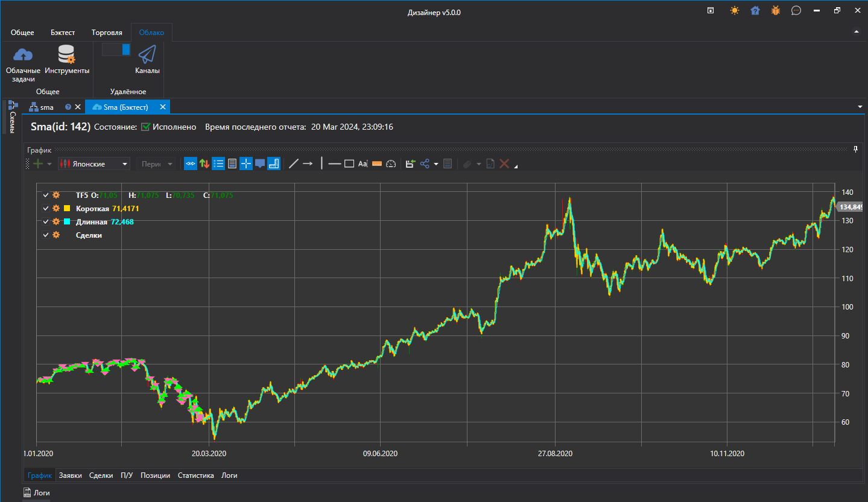Toggle the crosshair toolbar button
Screen dimensions: 868x502
click(246, 164)
